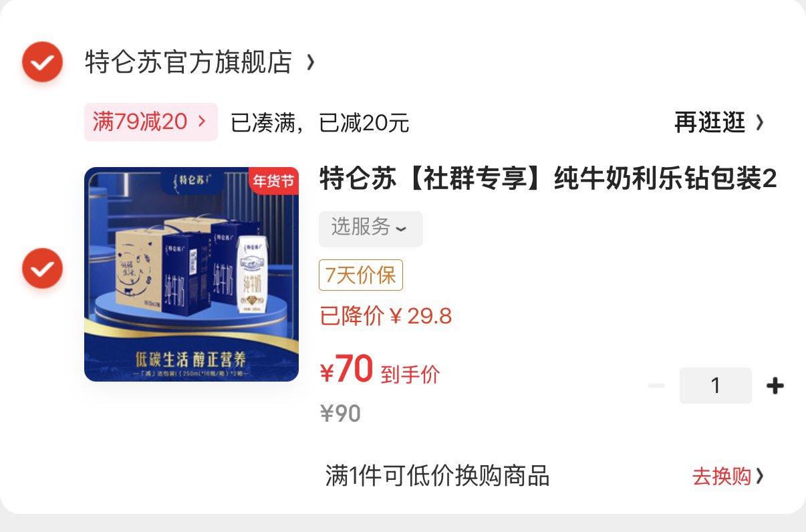Tap the 7天价保 price protection tag
806x532 pixels.
coord(361,275)
